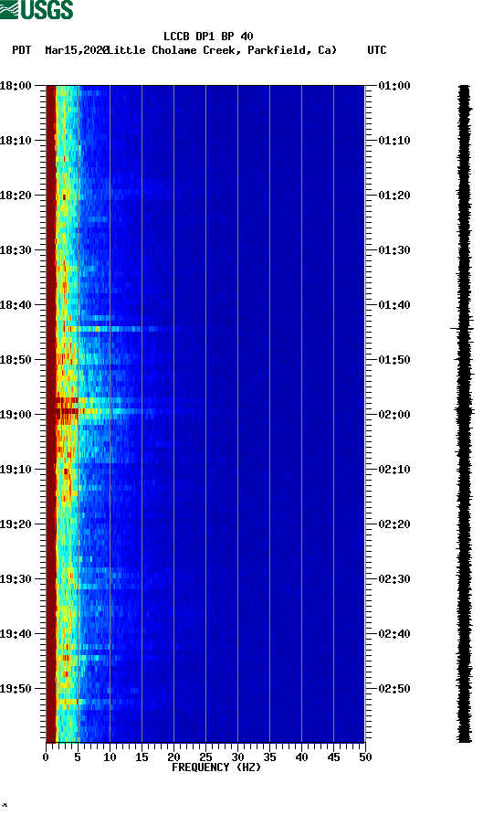504x815 pixels.
Task: Click the 01:50 UTC time label
Action: pos(394,360)
